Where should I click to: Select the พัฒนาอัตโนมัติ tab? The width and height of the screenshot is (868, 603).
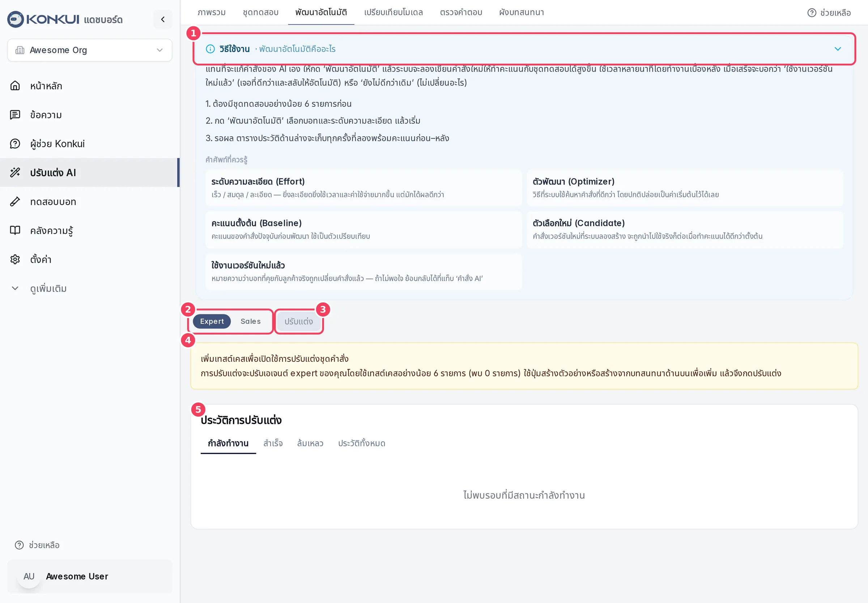point(321,12)
